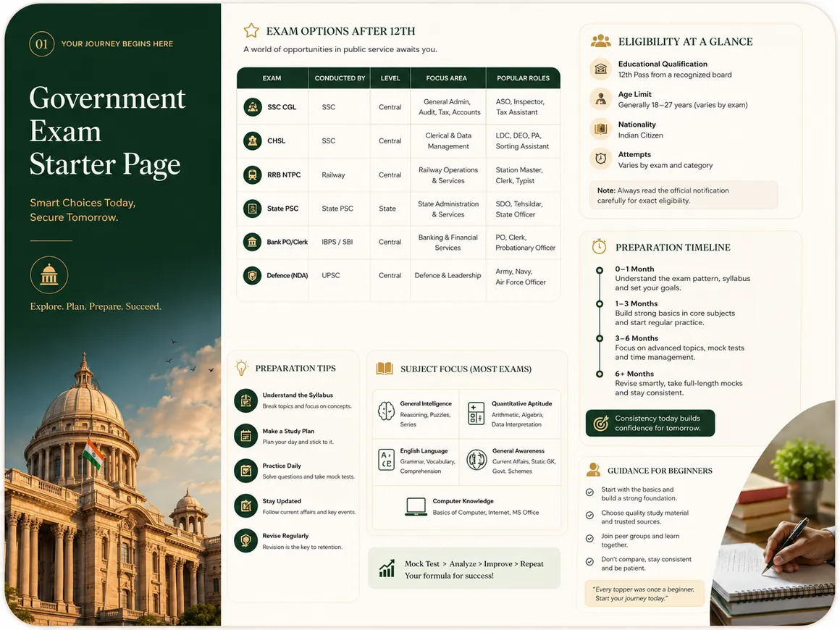Click the Computer Knowledge laptop icon
This screenshot has height=630, width=840.
416,507
